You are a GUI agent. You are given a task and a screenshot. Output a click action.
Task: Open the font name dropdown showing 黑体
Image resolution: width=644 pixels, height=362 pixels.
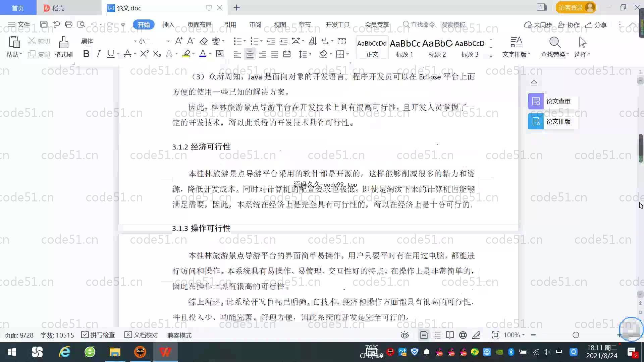pyautogui.click(x=135, y=41)
